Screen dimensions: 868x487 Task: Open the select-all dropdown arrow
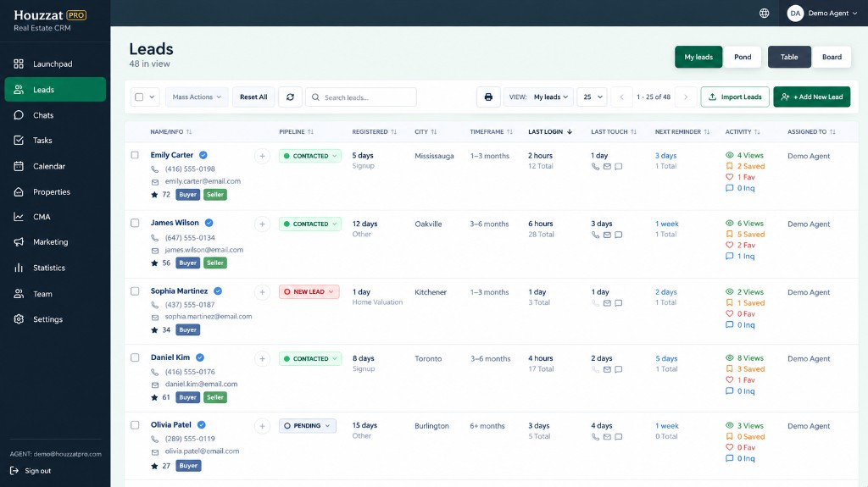152,97
